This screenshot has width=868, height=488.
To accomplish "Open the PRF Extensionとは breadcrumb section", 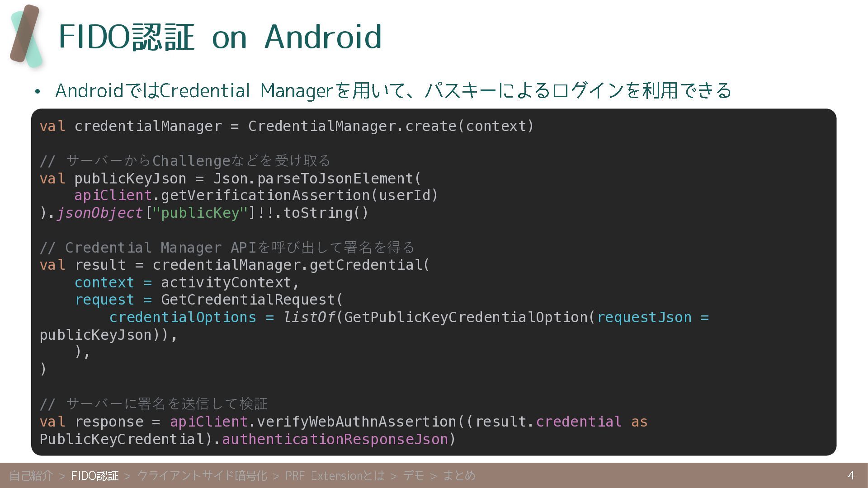I will click(335, 475).
